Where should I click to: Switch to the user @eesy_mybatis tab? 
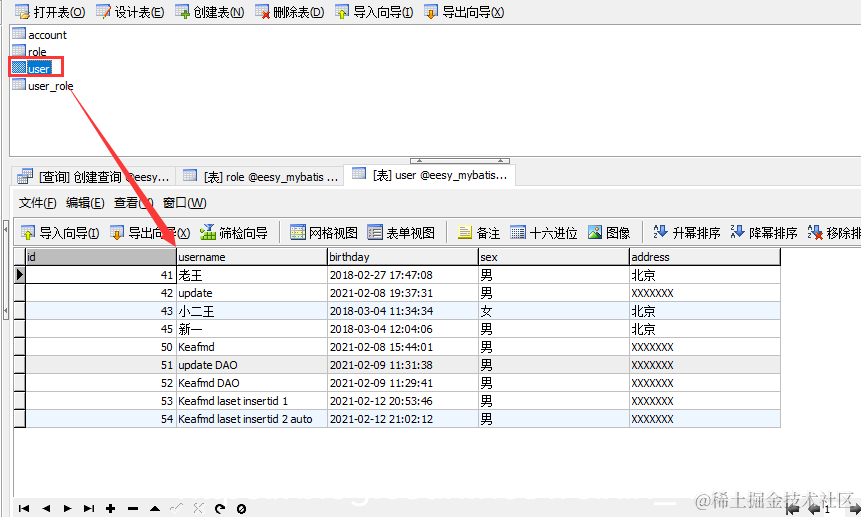[429, 175]
